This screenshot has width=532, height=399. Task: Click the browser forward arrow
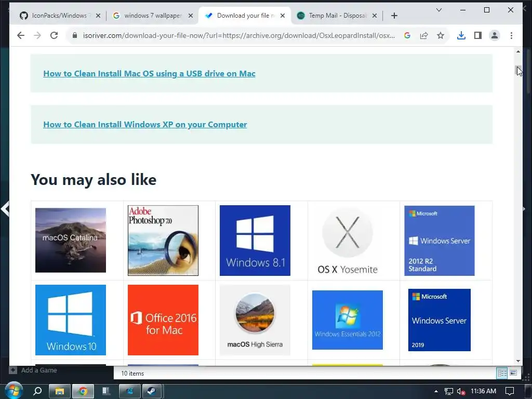click(x=37, y=35)
